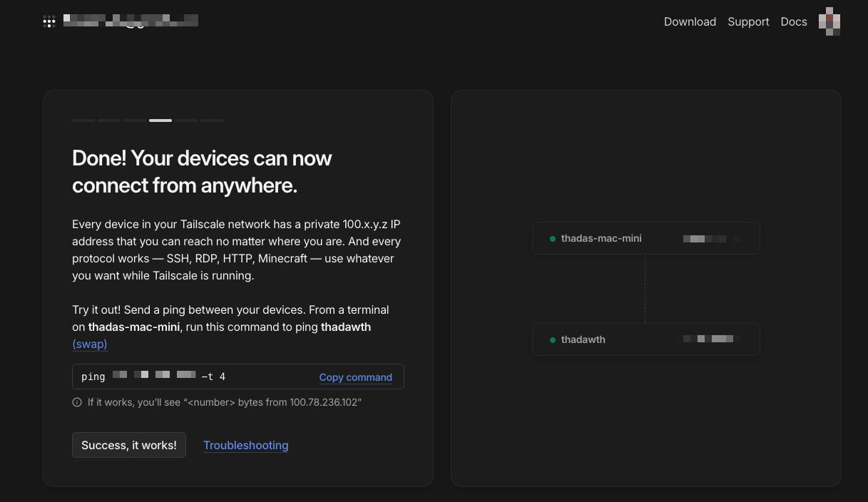Select the thadawth device card
The image size is (868, 502).
[646, 339]
